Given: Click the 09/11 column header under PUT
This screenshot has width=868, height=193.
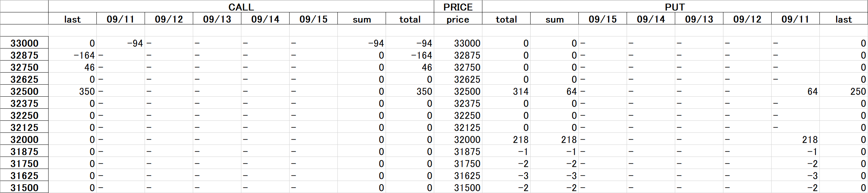Looking at the screenshot, I should [x=795, y=19].
